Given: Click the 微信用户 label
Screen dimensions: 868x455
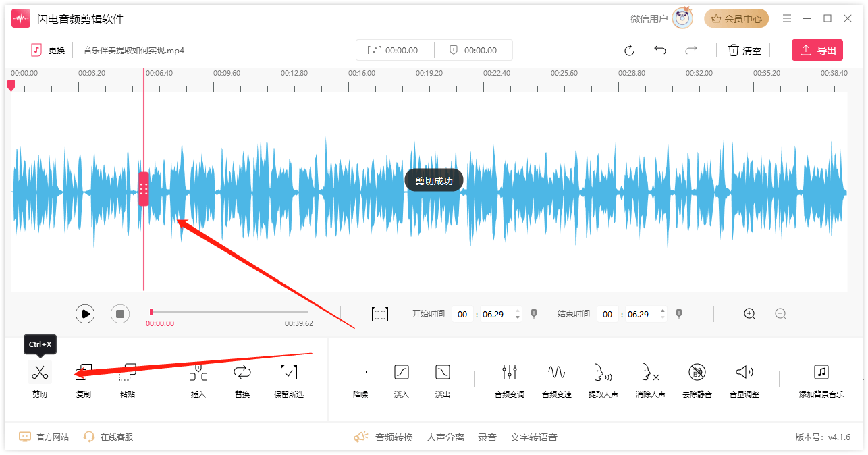Looking at the screenshot, I should (649, 19).
